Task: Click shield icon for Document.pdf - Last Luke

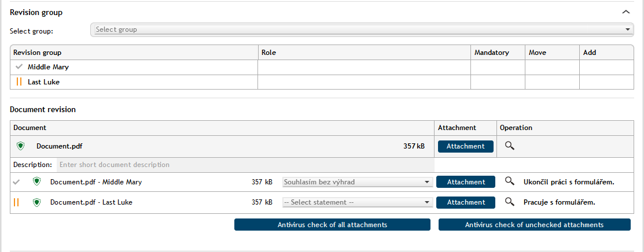Action: coord(37,202)
